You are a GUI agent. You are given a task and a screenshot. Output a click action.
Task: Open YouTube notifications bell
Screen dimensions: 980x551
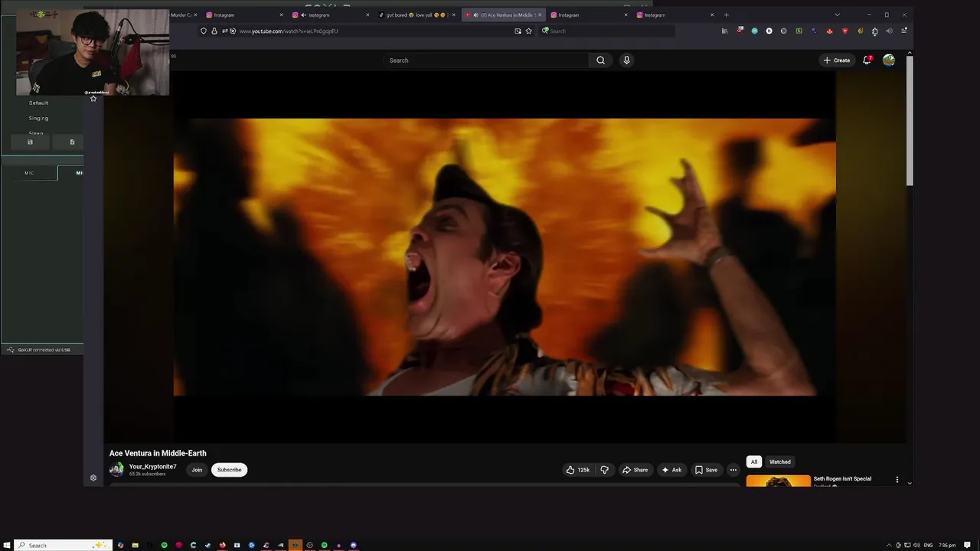[x=867, y=60]
